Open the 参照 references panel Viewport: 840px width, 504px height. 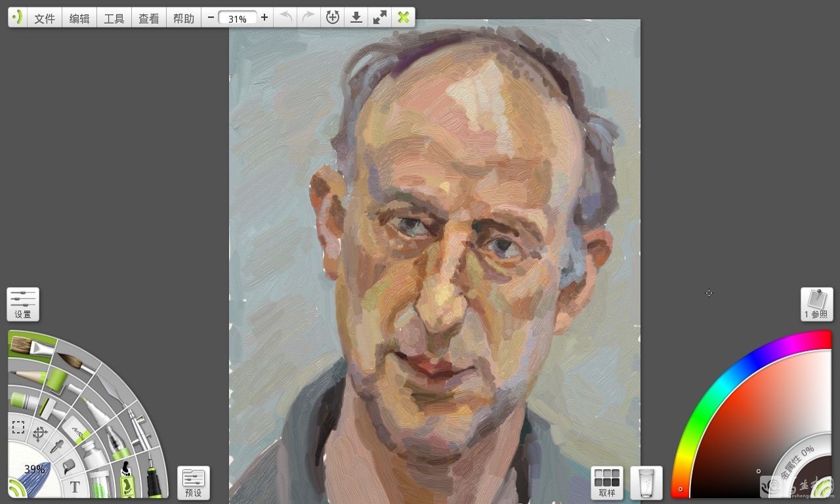click(816, 304)
